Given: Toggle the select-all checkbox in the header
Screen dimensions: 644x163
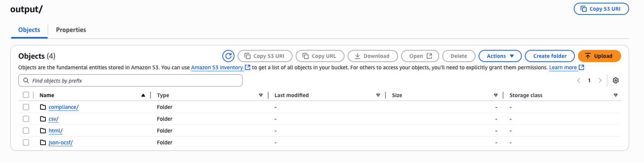Looking at the screenshot, I should tap(26, 95).
